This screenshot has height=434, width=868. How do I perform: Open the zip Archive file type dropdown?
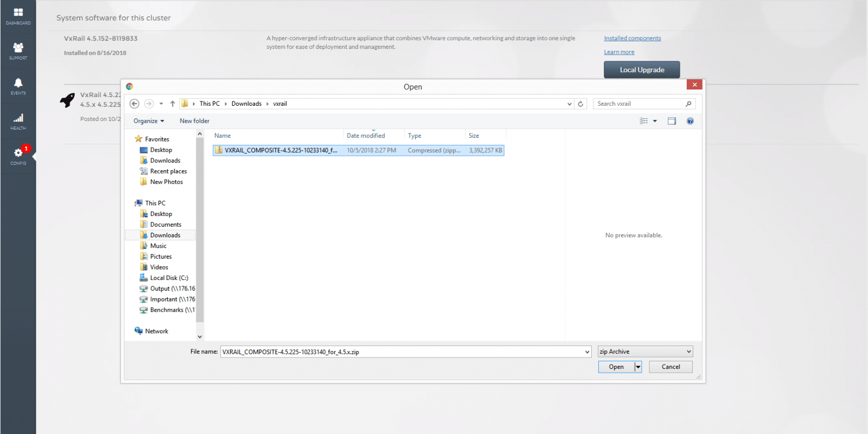coord(645,352)
